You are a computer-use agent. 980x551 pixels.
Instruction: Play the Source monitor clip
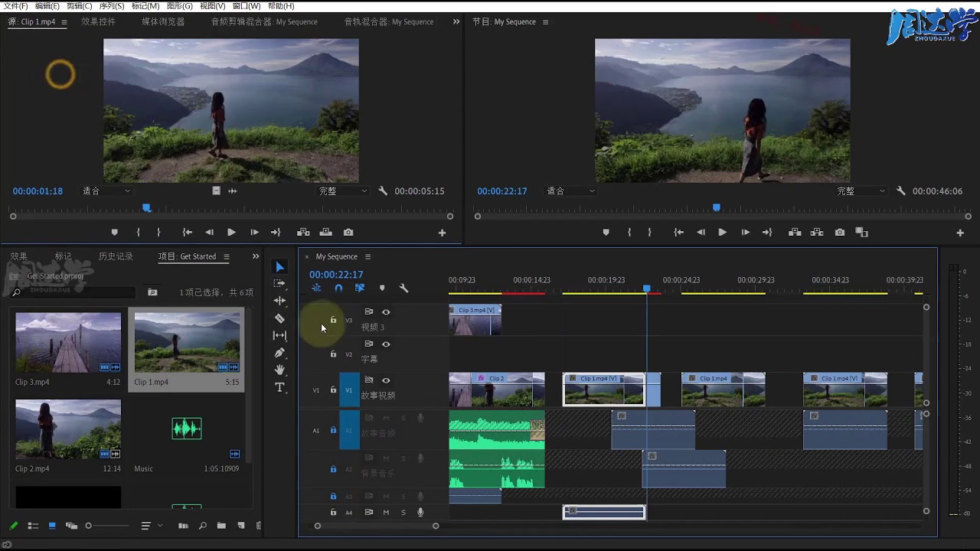[231, 233]
